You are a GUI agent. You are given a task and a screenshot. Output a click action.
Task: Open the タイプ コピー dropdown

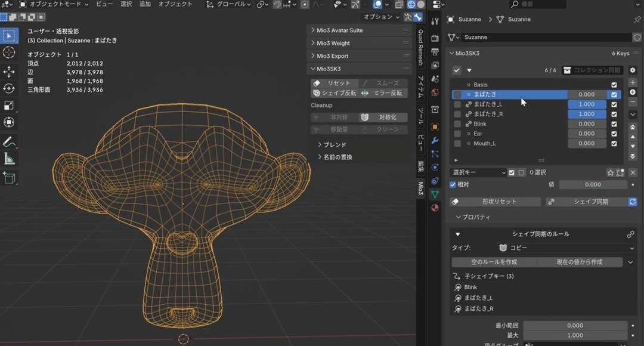pyautogui.click(x=566, y=248)
